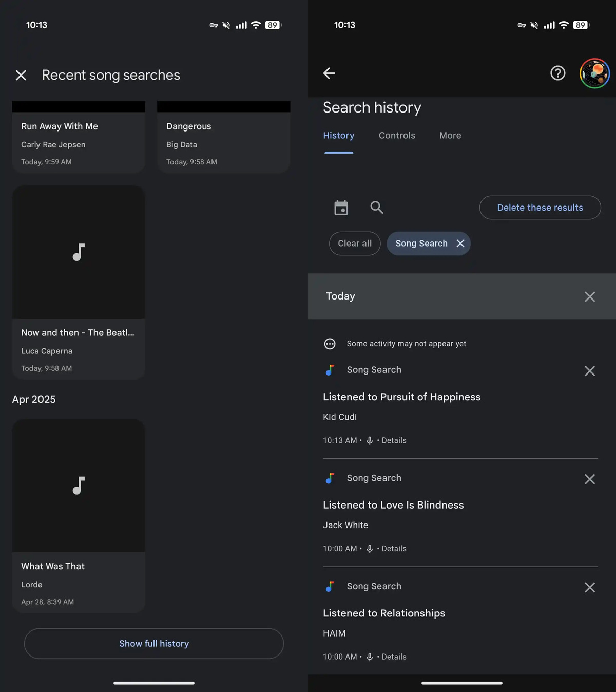Delete all of Today's activity with X
Image resolution: width=616 pixels, height=692 pixels.
click(590, 296)
